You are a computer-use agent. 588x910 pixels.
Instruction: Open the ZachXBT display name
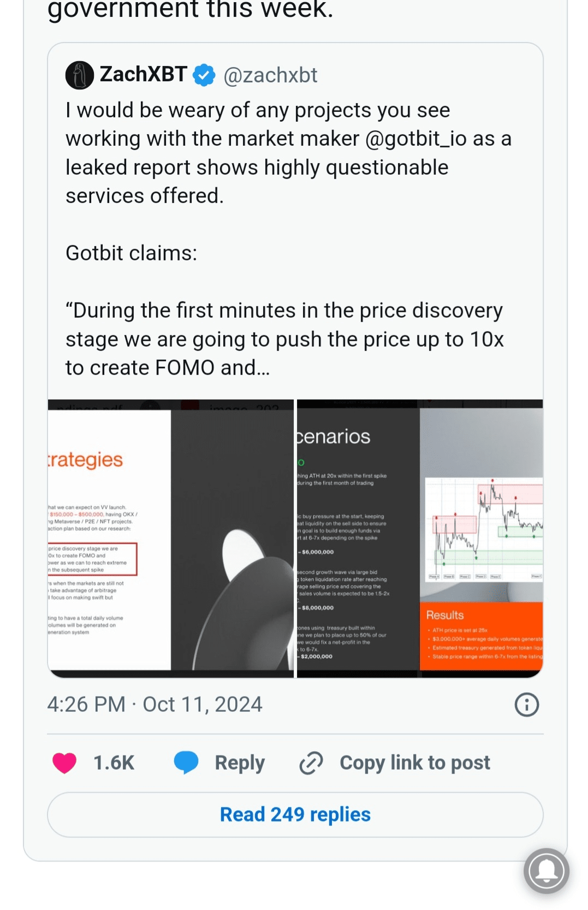(144, 74)
